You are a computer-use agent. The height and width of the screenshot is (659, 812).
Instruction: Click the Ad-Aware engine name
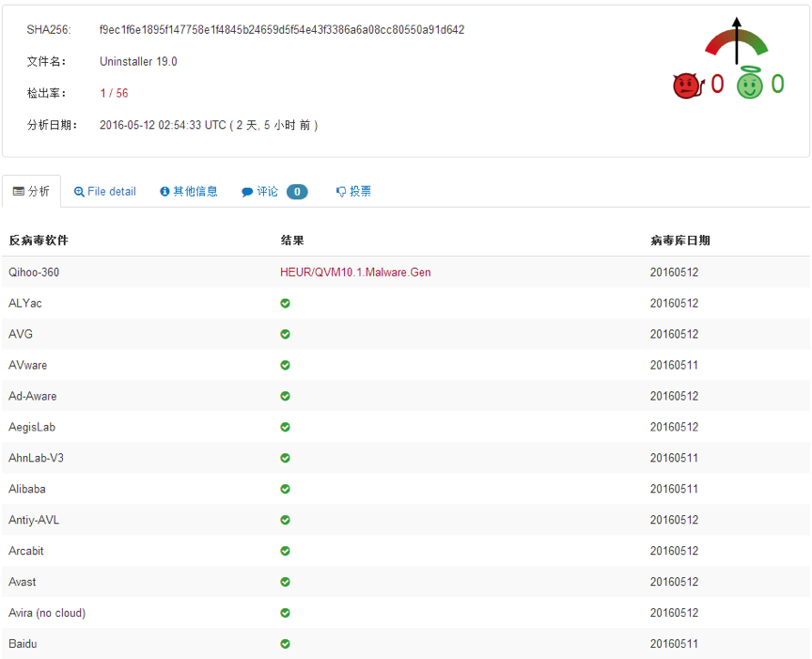pyautogui.click(x=33, y=396)
